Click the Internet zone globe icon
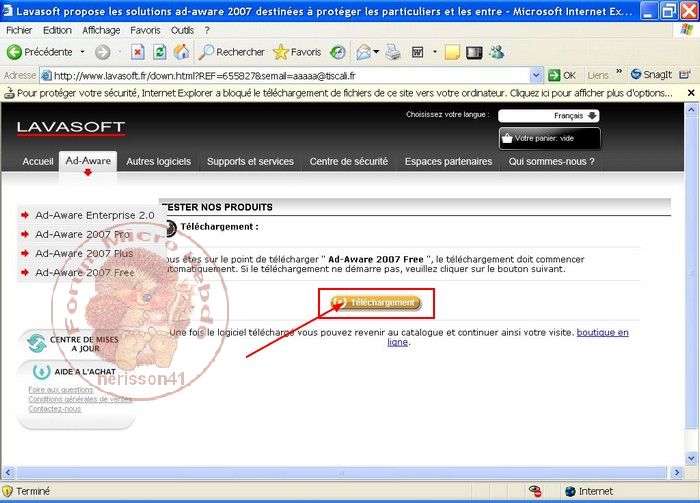Image resolution: width=700 pixels, height=503 pixels. coord(570,491)
